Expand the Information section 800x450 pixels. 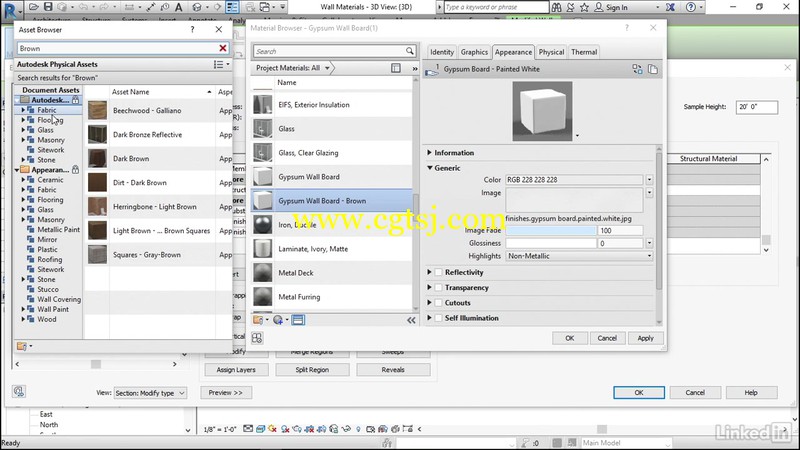point(430,153)
